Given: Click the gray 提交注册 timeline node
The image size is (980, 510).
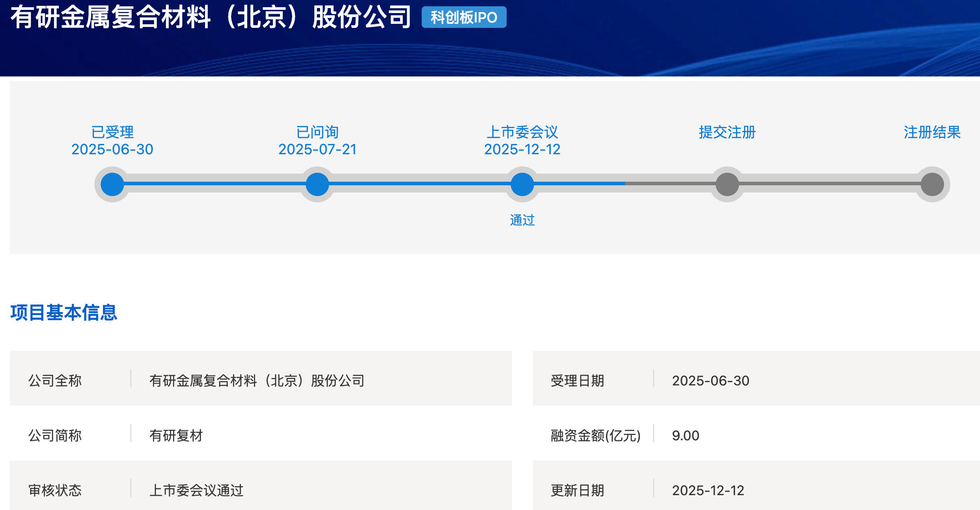Looking at the screenshot, I should (x=727, y=184).
